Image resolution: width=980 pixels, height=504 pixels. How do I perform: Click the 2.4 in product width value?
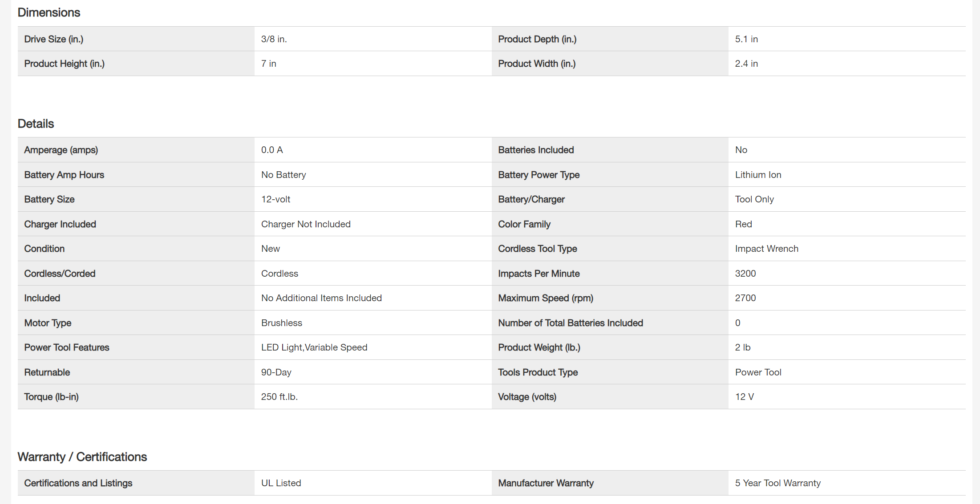(x=746, y=64)
